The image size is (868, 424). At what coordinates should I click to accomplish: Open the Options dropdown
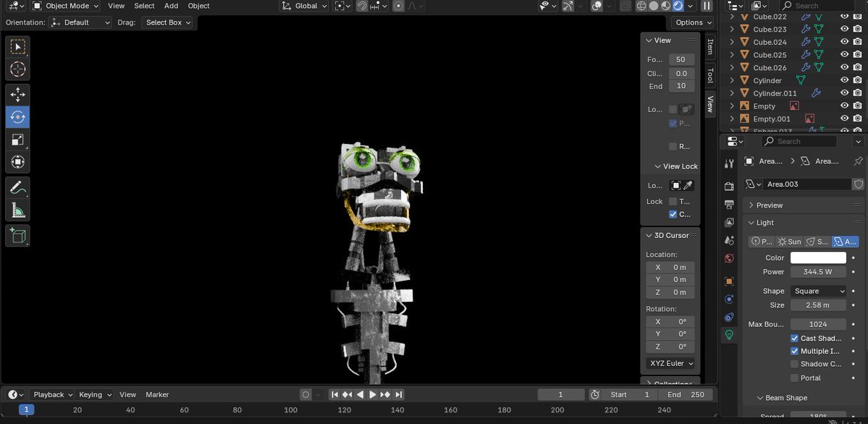tap(693, 22)
